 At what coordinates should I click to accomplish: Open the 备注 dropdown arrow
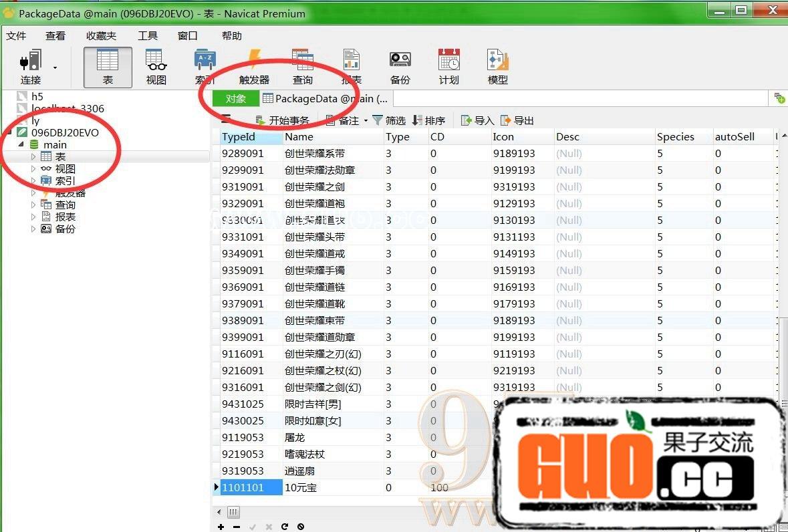click(x=366, y=121)
